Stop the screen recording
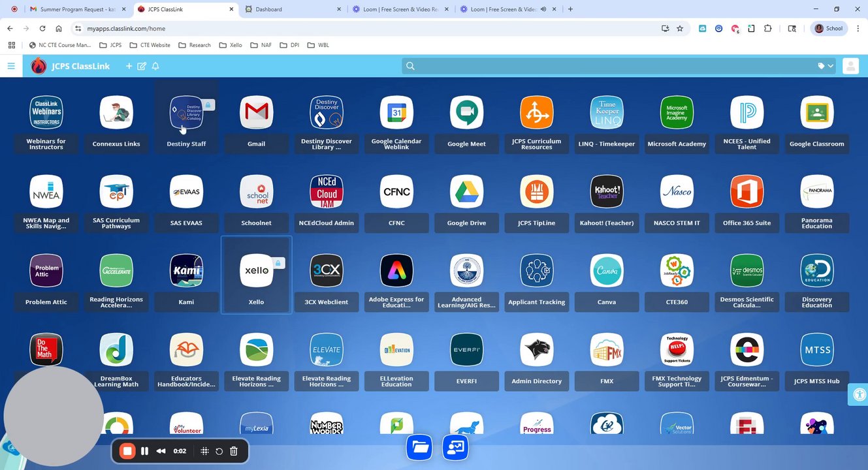The width and height of the screenshot is (868, 470). click(x=128, y=451)
